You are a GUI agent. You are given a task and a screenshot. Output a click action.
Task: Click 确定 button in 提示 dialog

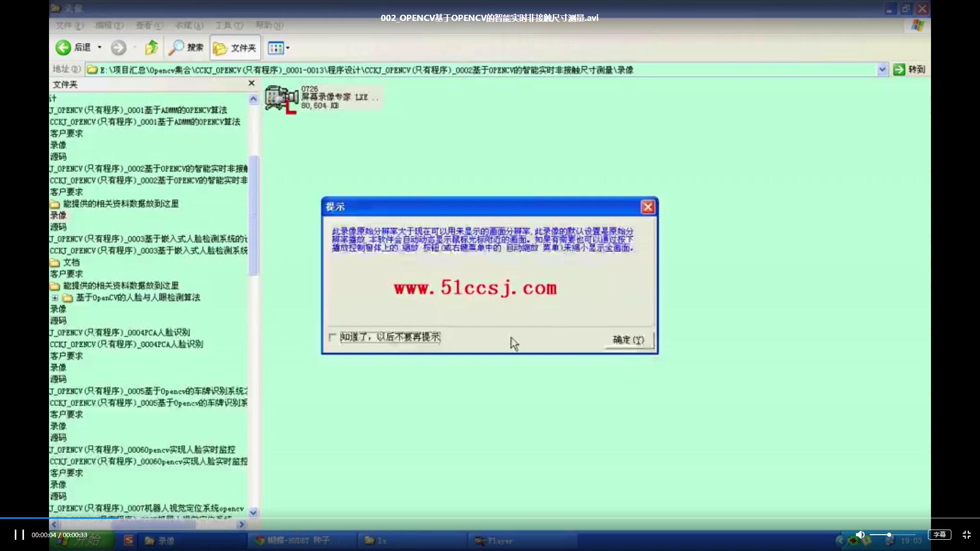click(628, 340)
